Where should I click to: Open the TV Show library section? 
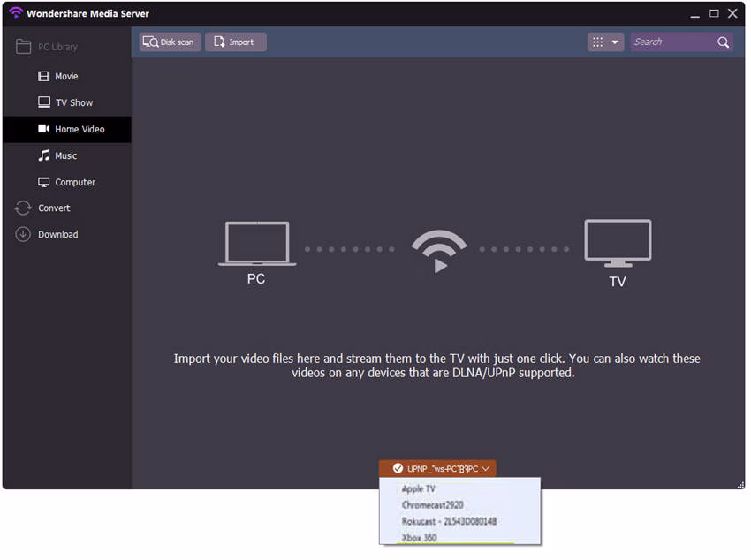pos(66,103)
